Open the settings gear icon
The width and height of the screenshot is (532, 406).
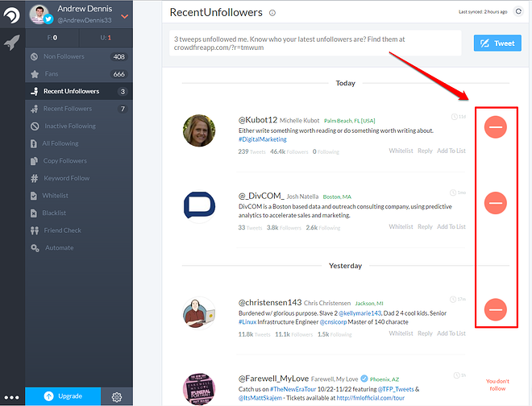click(117, 397)
